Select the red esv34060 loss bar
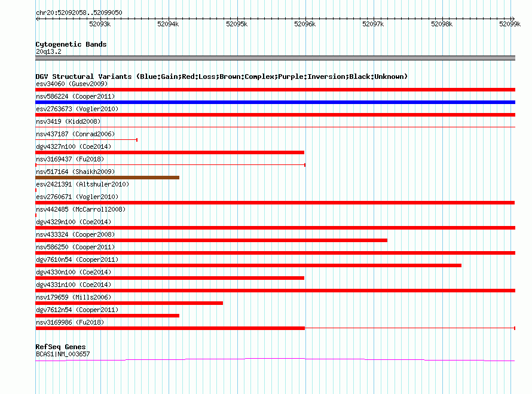The height and width of the screenshot is (394, 532). 275,90
